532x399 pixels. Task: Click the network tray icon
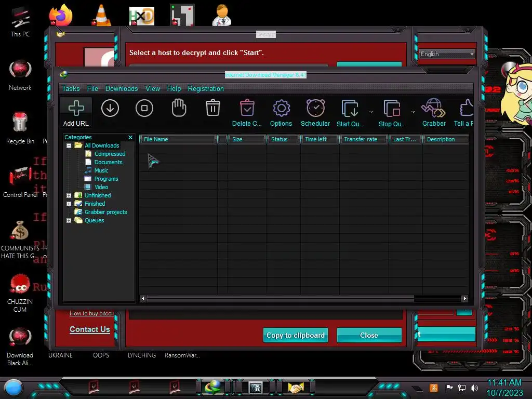click(462, 388)
